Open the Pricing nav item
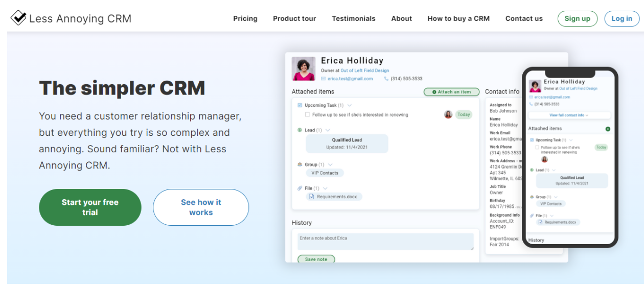 click(245, 18)
